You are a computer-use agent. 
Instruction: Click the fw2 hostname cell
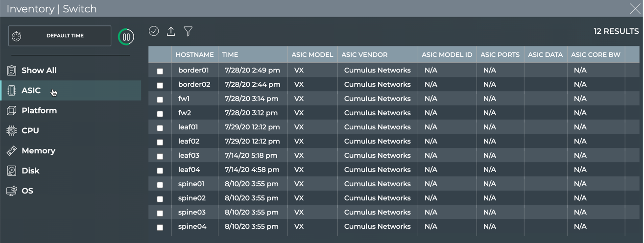pos(185,113)
